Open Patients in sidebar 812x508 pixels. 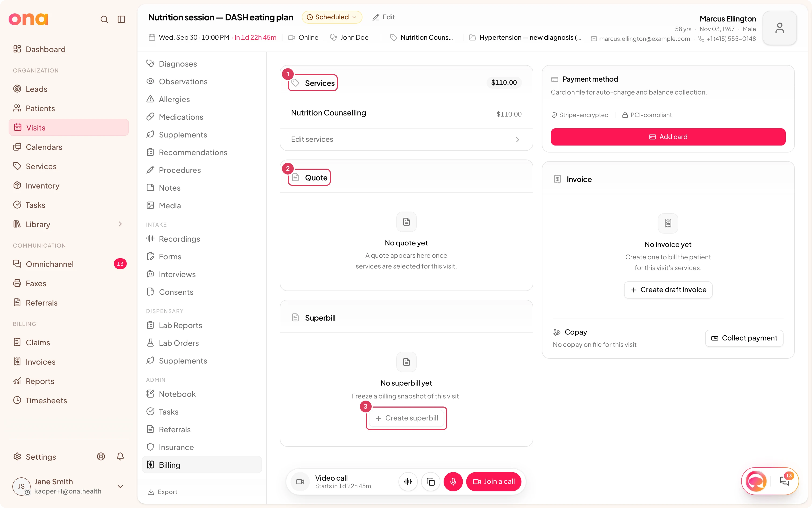click(x=68, y=108)
